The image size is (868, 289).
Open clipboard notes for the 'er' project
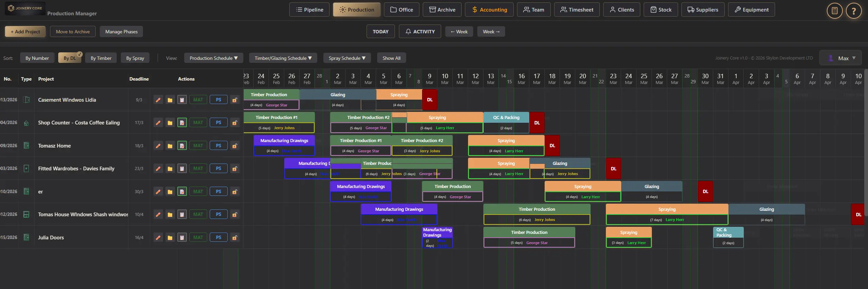coord(182,192)
